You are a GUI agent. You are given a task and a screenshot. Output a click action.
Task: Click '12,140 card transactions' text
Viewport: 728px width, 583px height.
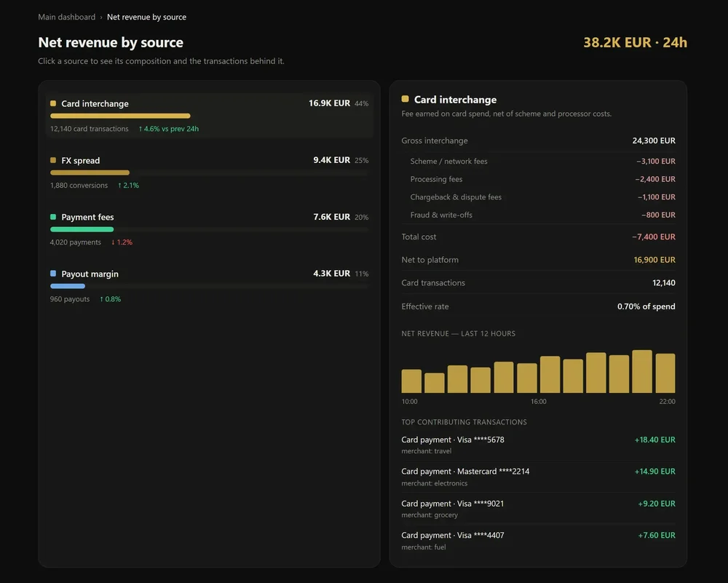(89, 129)
